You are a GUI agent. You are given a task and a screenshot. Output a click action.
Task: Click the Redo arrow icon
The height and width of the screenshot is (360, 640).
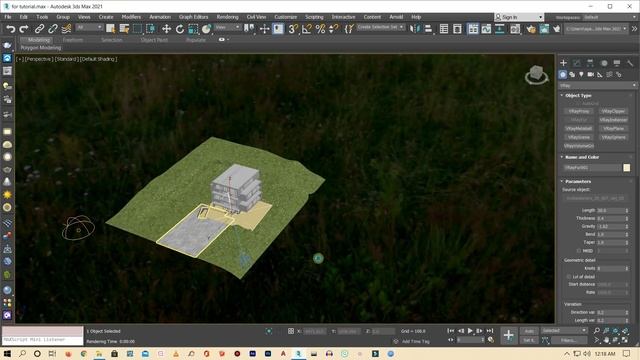(24, 29)
